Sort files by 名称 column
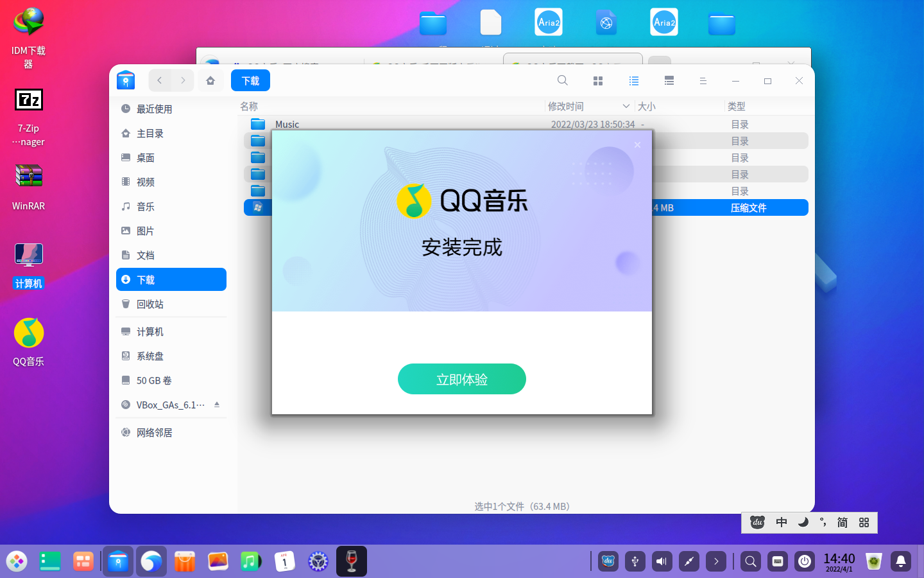924x578 pixels. point(249,106)
